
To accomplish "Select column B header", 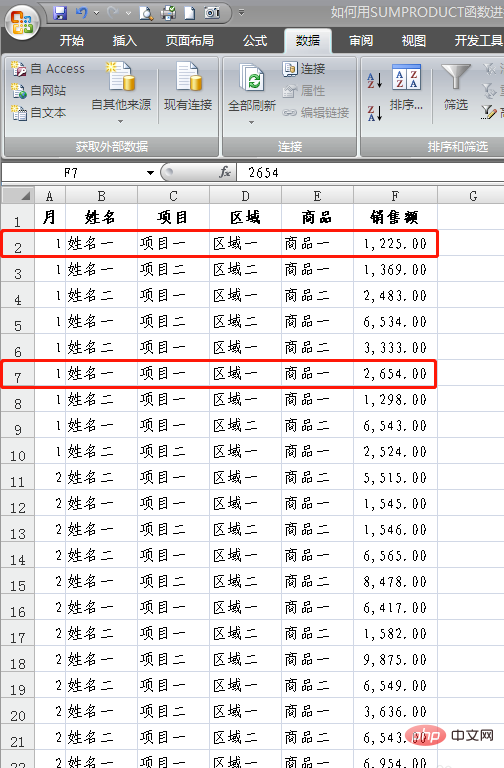I will point(101,196).
